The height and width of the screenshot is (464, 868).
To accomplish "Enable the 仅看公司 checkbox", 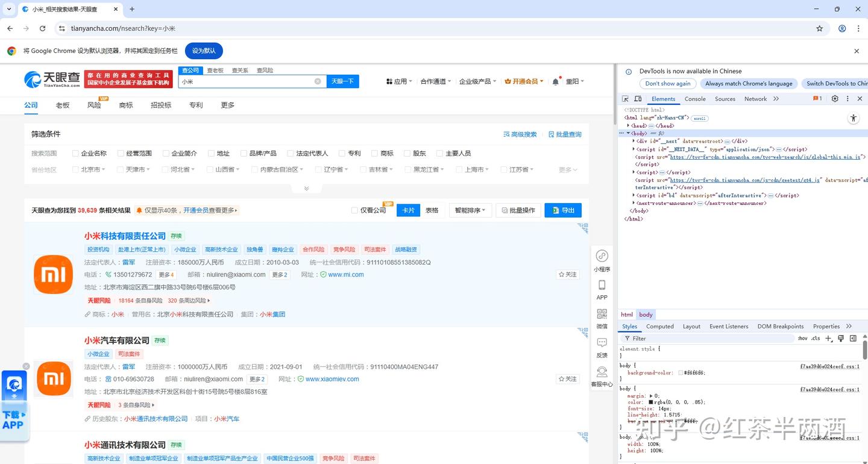I will tap(354, 210).
